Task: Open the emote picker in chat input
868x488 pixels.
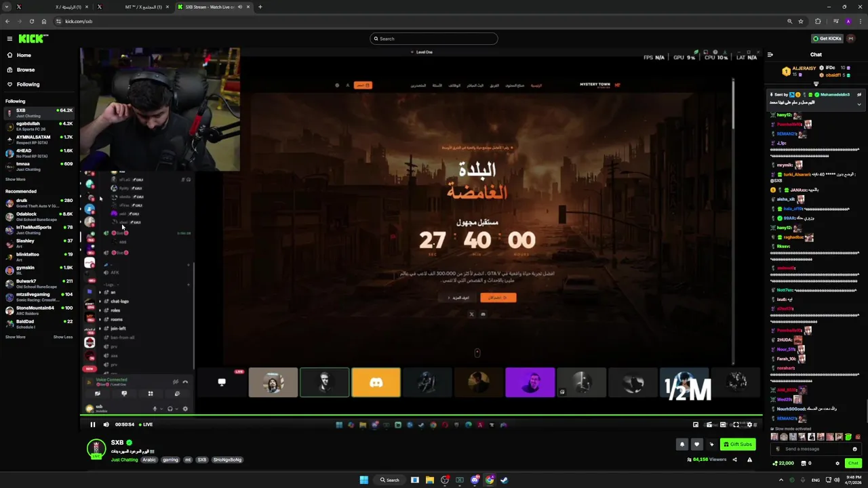Action: coord(854,449)
